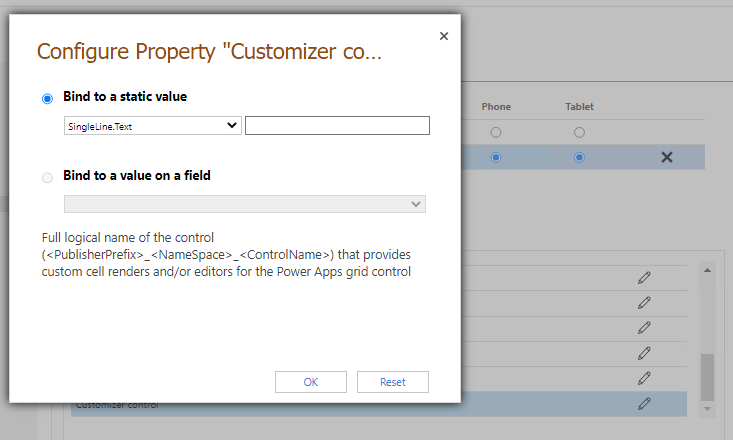Viewport: 733px width, 440px height.
Task: Select the Bind to a value on a field option
Action: (x=47, y=177)
